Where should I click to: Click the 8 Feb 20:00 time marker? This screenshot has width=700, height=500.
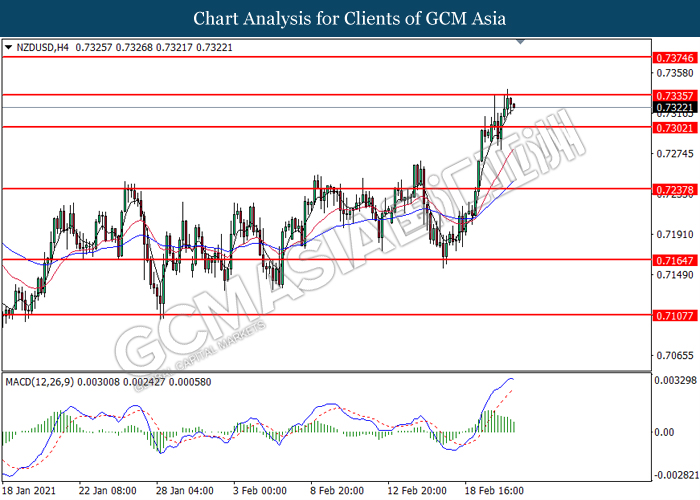337,491
